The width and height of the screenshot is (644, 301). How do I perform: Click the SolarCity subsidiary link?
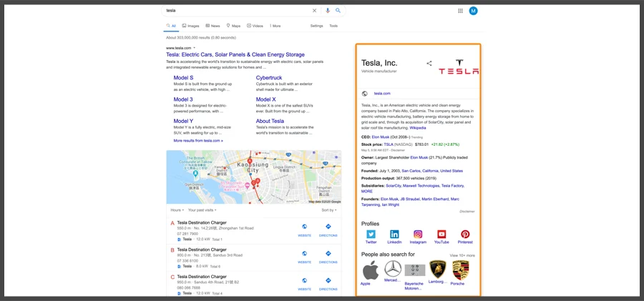click(394, 186)
